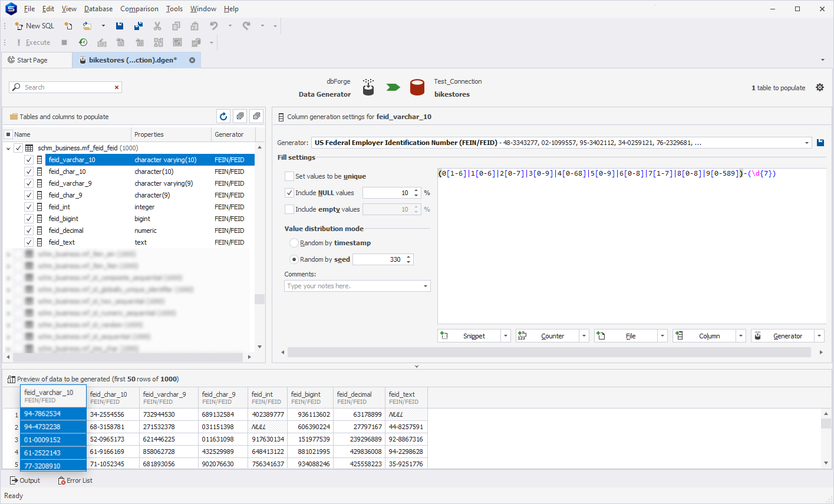This screenshot has width=834, height=504.
Task: Open the File menu
Action: click(29, 9)
